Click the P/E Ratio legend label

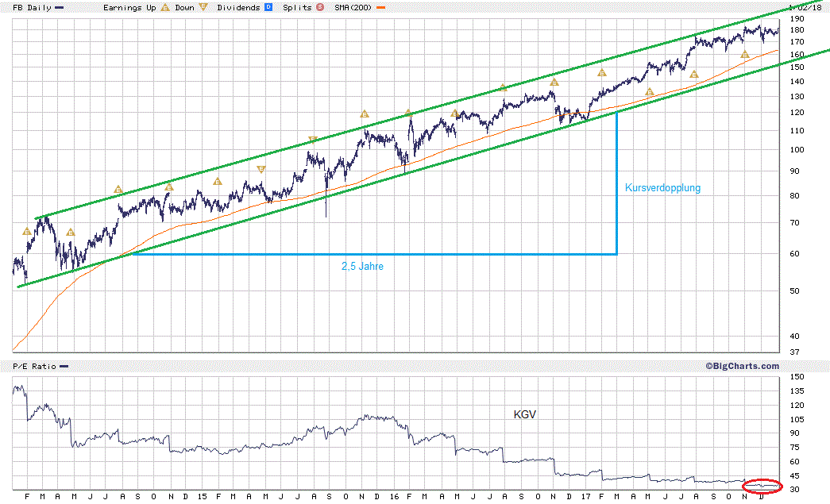click(x=34, y=366)
